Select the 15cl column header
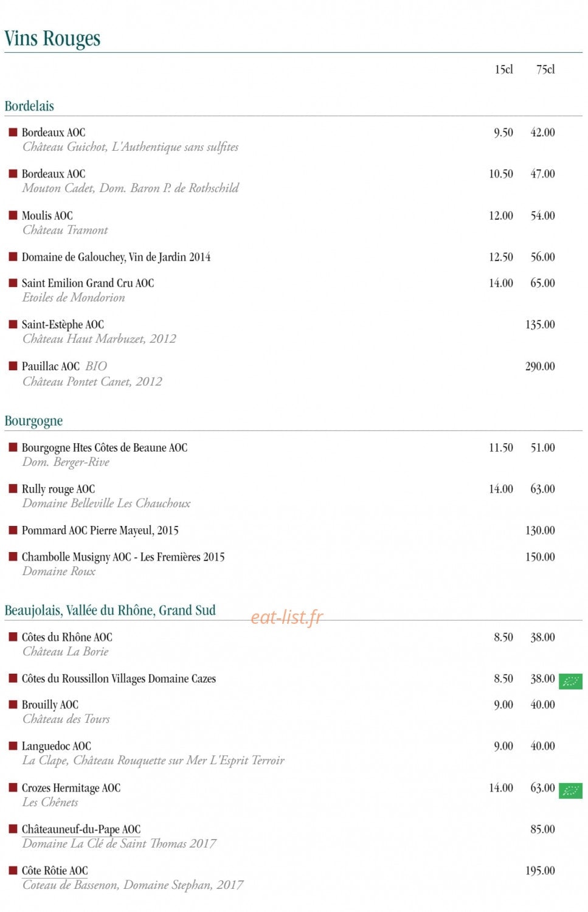Image resolution: width=588 pixels, height=912 pixels. point(504,69)
